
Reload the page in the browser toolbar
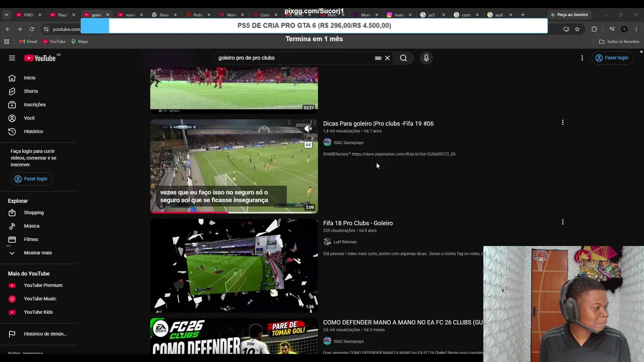(x=32, y=29)
